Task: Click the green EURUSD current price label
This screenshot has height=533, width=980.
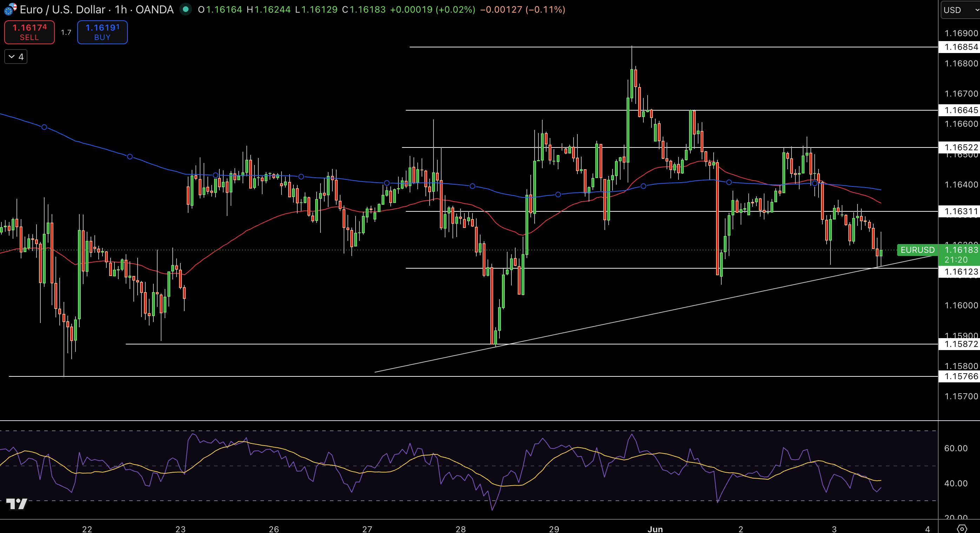Action: click(917, 250)
